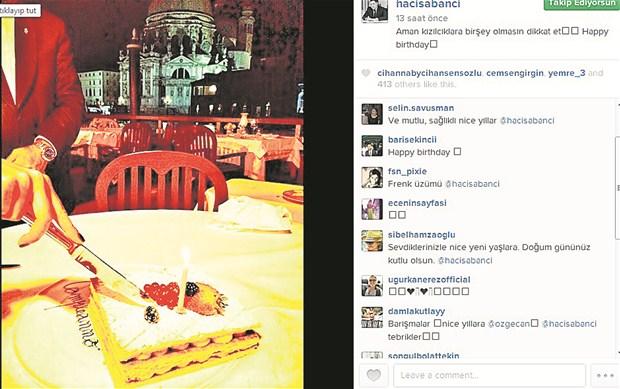The width and height of the screenshot is (620, 389).
Task: Click eceninsayfasi's avatar thumbnail
Action: pyautogui.click(x=372, y=209)
